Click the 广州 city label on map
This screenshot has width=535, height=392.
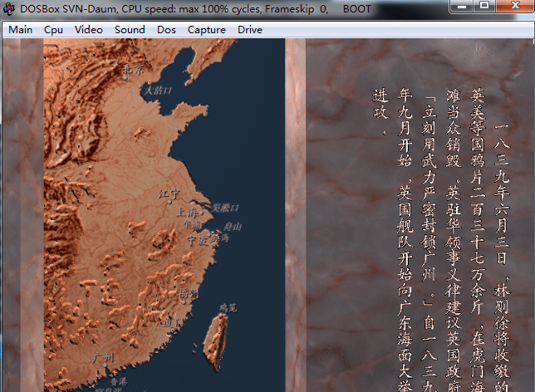click(103, 358)
